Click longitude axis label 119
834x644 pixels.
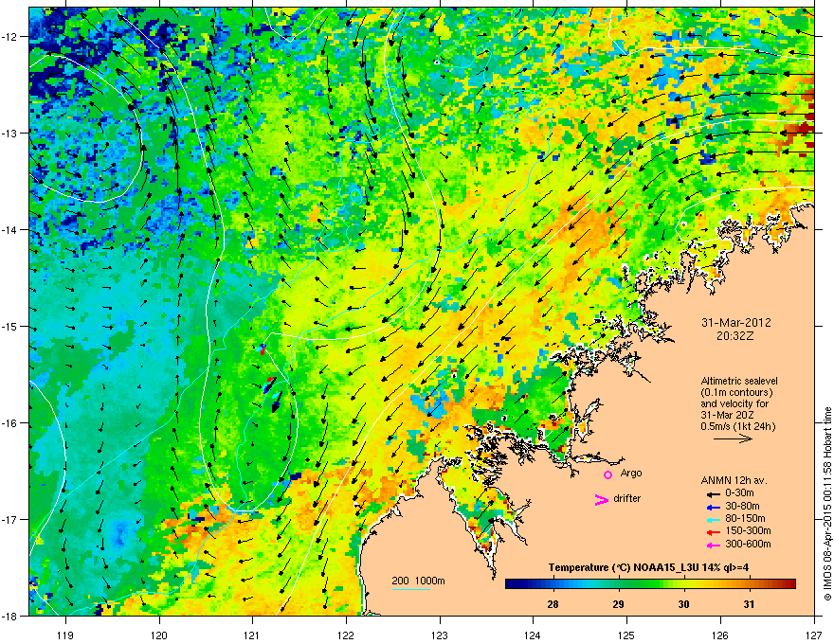(x=65, y=635)
